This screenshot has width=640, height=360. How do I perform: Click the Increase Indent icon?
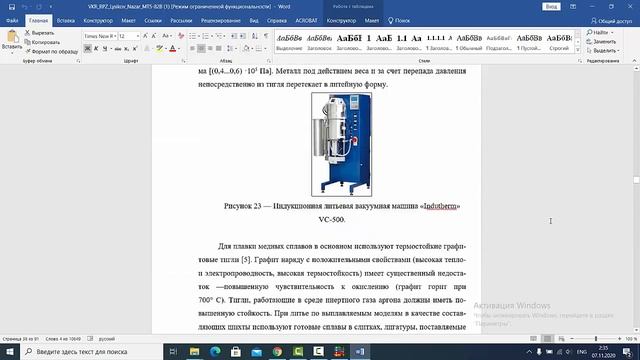coord(243,36)
